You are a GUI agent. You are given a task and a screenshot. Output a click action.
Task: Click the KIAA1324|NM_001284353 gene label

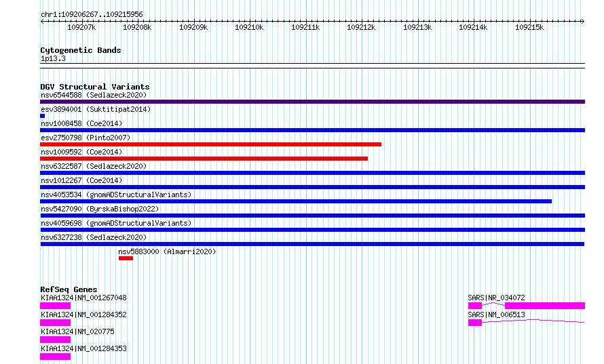83,348
